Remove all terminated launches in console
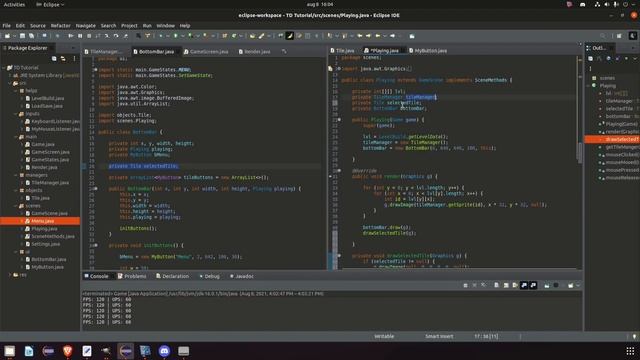This screenshot has height=360, width=640. (484, 285)
